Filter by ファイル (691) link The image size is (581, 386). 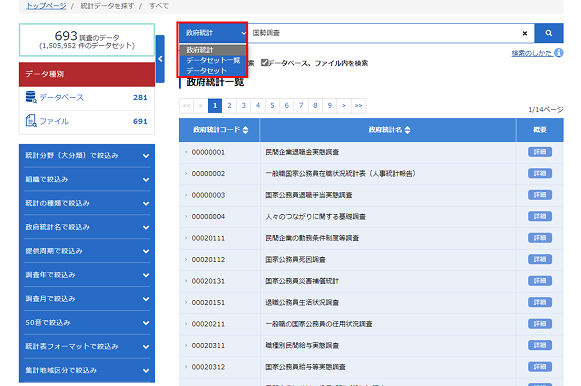coord(54,121)
